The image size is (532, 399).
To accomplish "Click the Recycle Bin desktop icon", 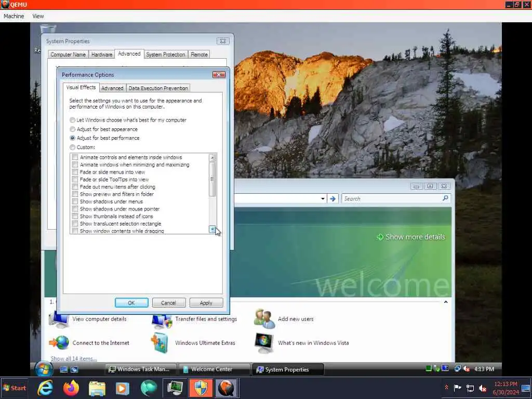I will [x=48, y=29].
